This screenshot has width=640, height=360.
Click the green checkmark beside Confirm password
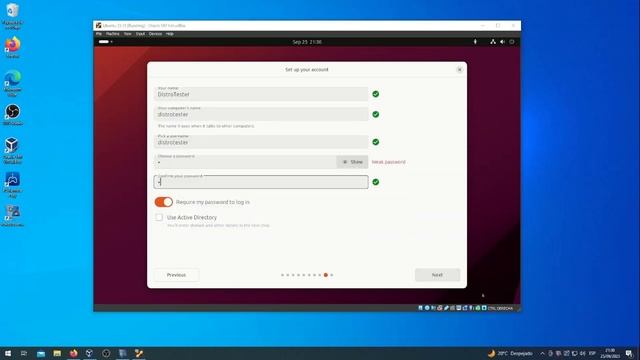(376, 182)
